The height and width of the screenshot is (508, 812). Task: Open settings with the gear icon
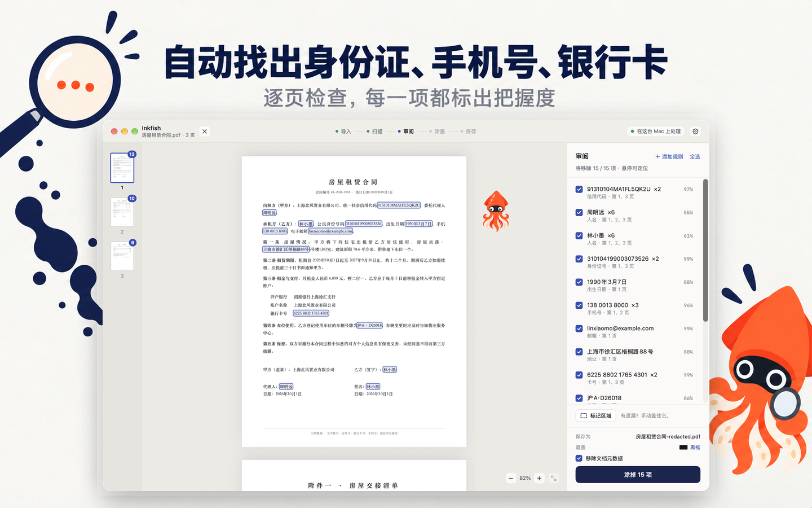tap(695, 132)
